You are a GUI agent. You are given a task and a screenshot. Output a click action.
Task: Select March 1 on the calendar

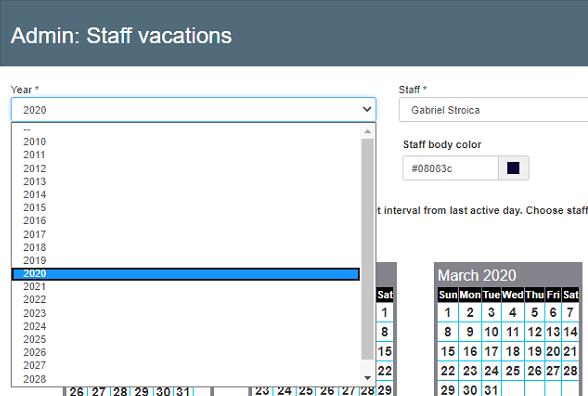pyautogui.click(x=447, y=313)
